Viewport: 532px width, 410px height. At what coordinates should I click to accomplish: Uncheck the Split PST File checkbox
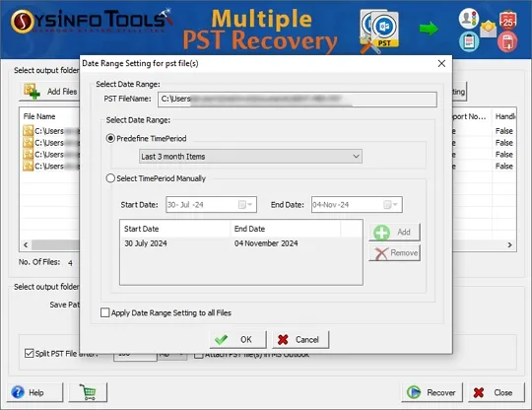30,353
